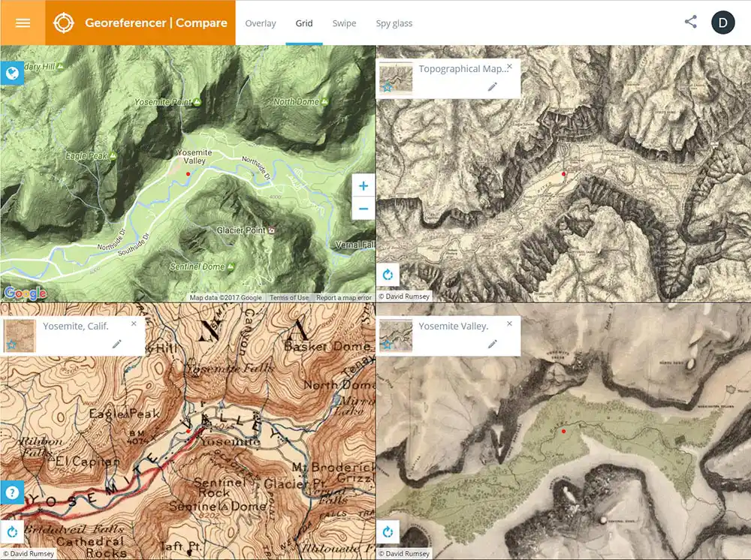The height and width of the screenshot is (560, 751).
Task: Click the Yosemite Valley label on Google map
Action: (x=195, y=156)
